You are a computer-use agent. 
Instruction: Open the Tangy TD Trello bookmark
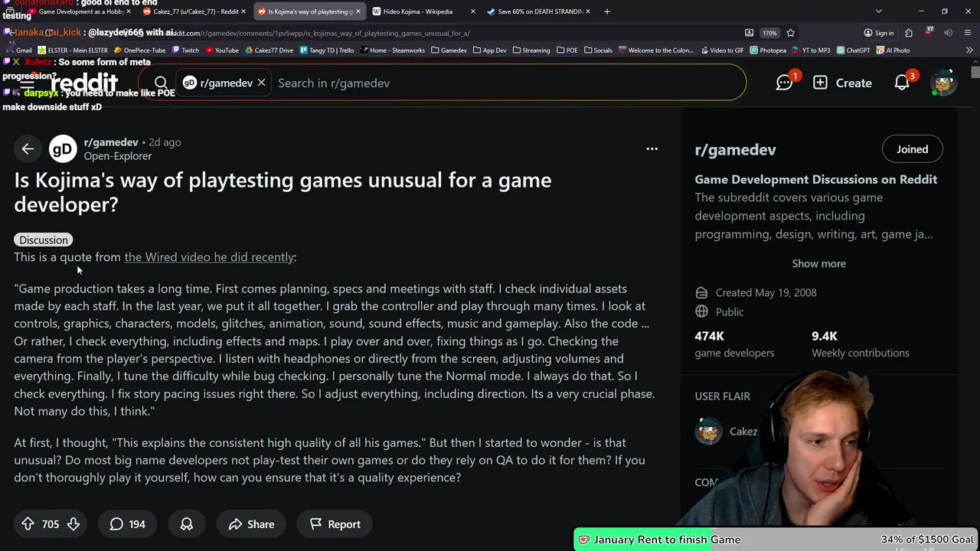tap(327, 51)
